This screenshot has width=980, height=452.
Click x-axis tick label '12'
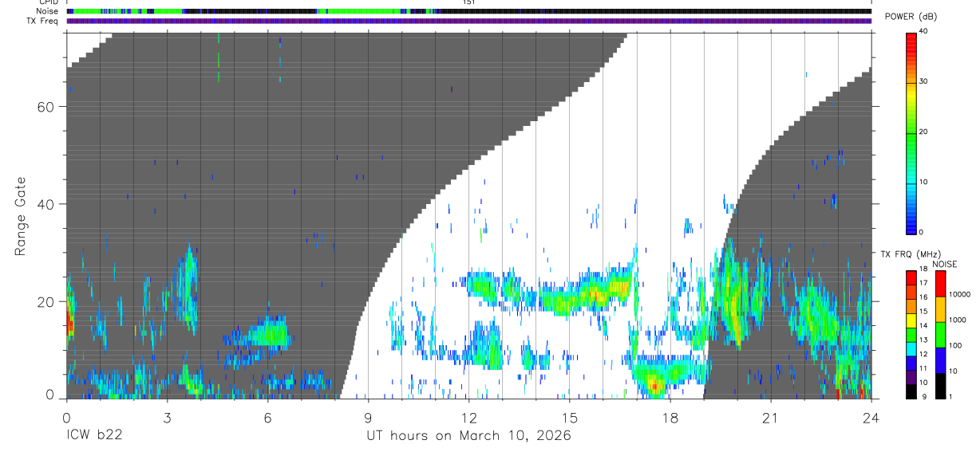pos(468,418)
